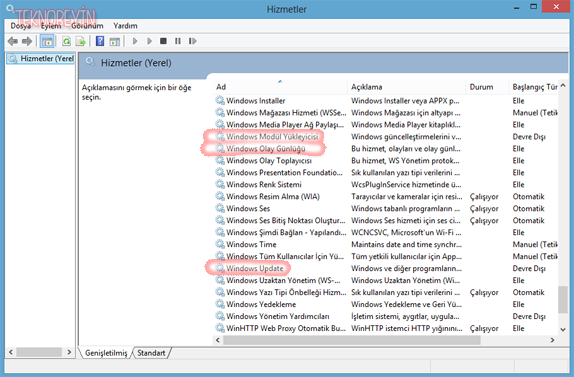Click the vertical scrollbar thumb
574x377 pixels.
[563, 300]
